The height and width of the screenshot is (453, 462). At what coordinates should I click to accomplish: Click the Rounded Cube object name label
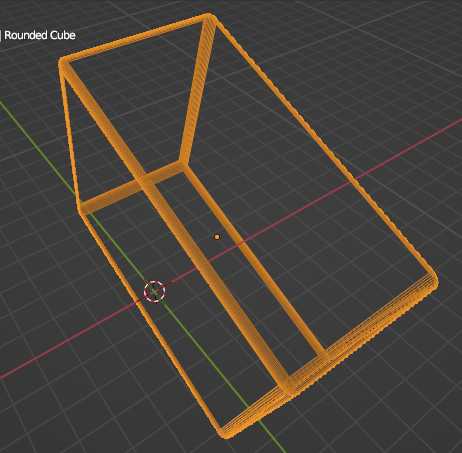click(x=40, y=35)
